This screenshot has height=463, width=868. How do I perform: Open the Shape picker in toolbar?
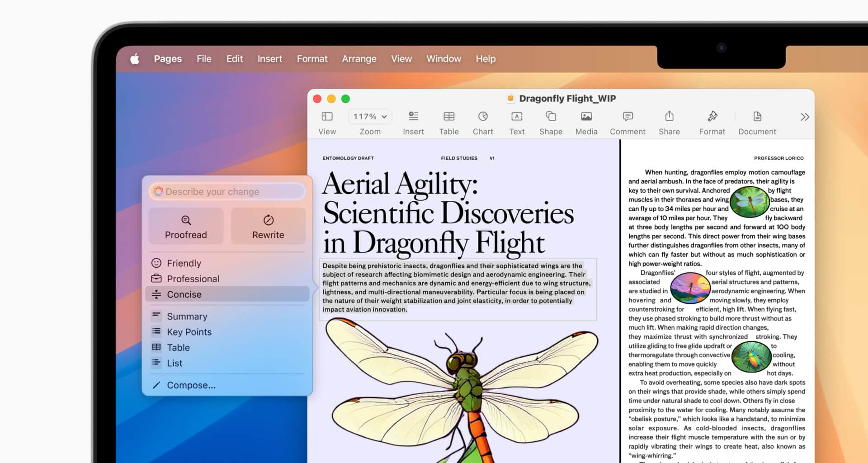(x=551, y=117)
